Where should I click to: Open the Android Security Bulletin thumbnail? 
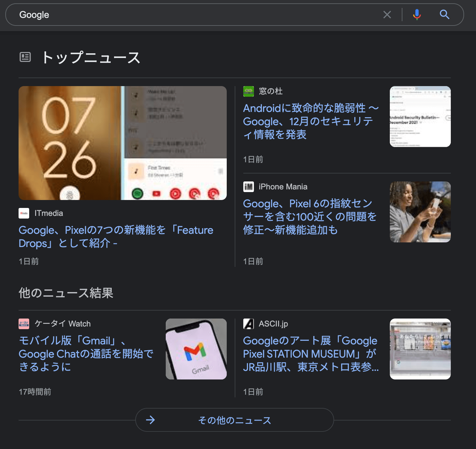point(420,117)
